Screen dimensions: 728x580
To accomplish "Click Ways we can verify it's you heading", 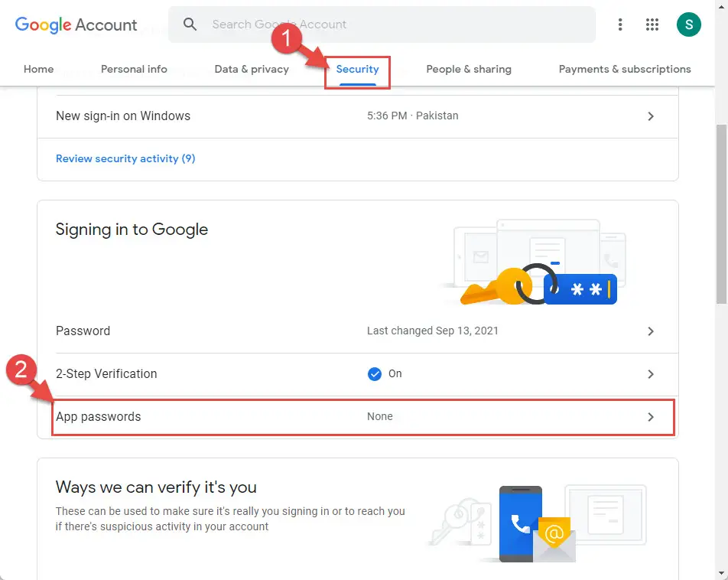I will [x=156, y=487].
